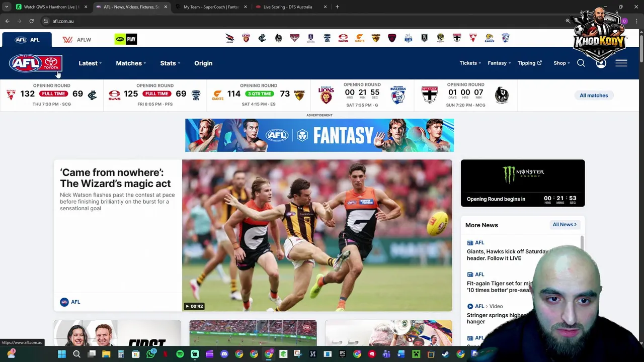
Task: Open St Kilda vs Collingwood countdown match
Action: click(x=466, y=95)
